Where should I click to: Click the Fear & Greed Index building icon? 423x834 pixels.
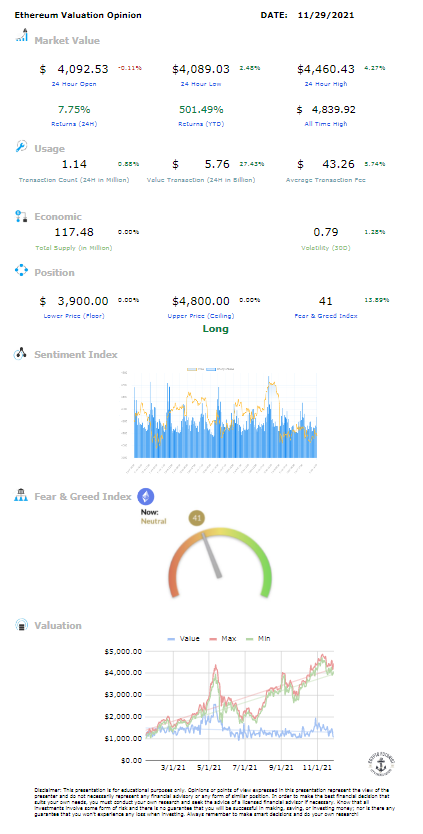21,496
